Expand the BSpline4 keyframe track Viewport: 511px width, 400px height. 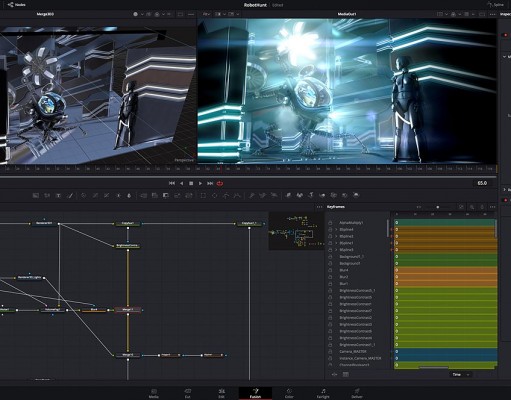click(x=336, y=229)
